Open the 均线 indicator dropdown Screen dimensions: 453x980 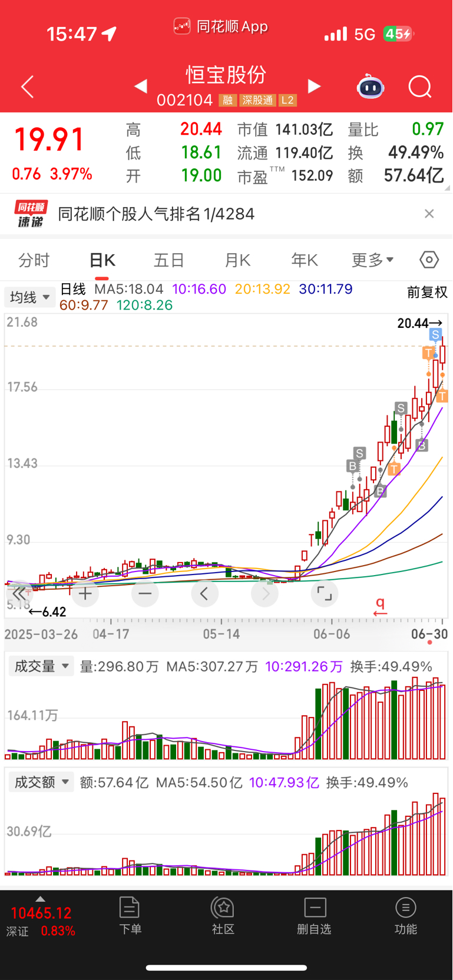tap(30, 297)
